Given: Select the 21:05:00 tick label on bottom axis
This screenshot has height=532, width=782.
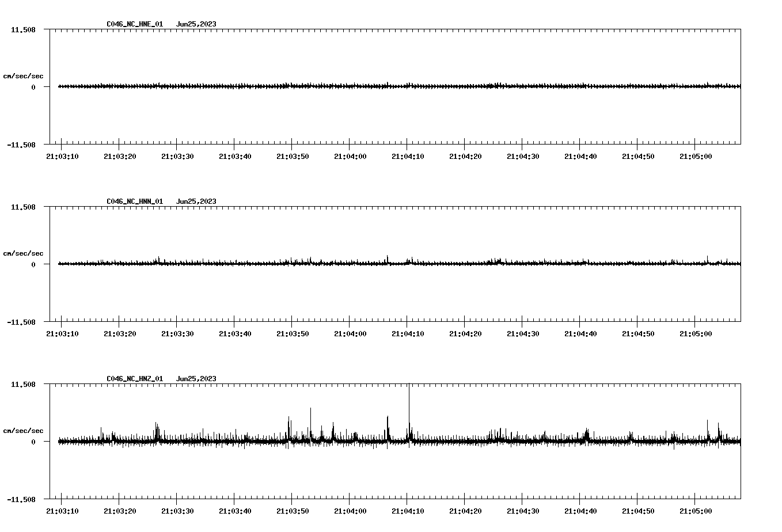Looking at the screenshot, I should (697, 510).
